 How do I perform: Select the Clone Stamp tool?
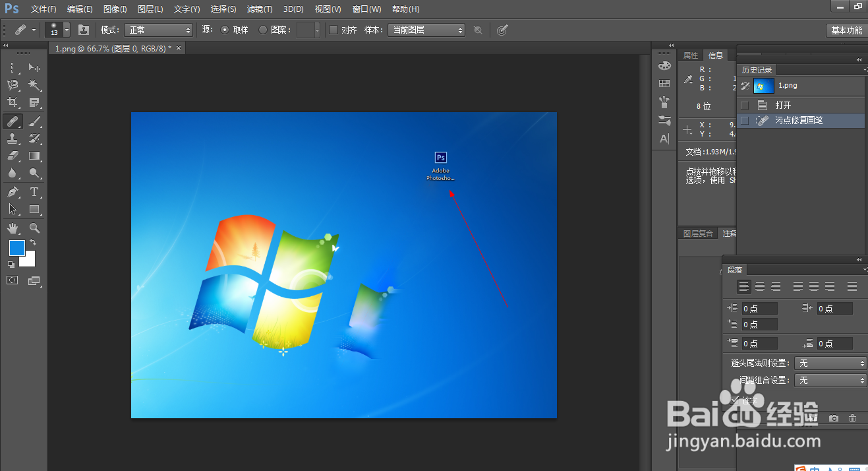[x=13, y=139]
